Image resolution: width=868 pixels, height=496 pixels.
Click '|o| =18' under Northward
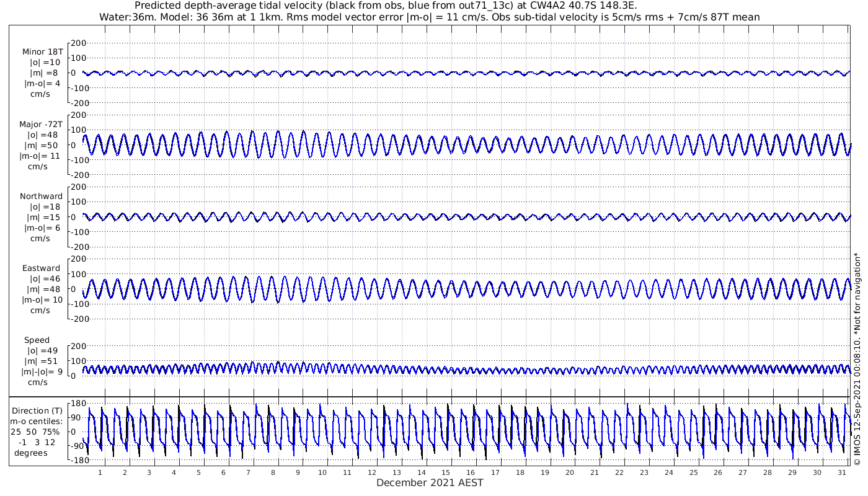[44, 207]
